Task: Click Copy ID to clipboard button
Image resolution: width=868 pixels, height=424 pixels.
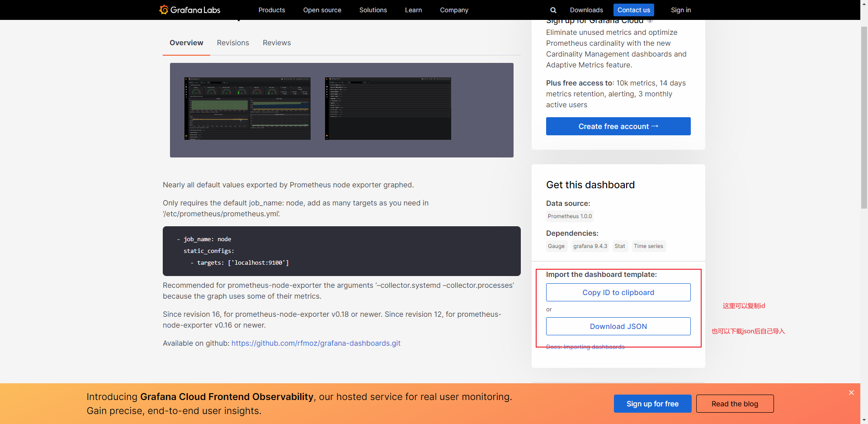Action: (618, 292)
